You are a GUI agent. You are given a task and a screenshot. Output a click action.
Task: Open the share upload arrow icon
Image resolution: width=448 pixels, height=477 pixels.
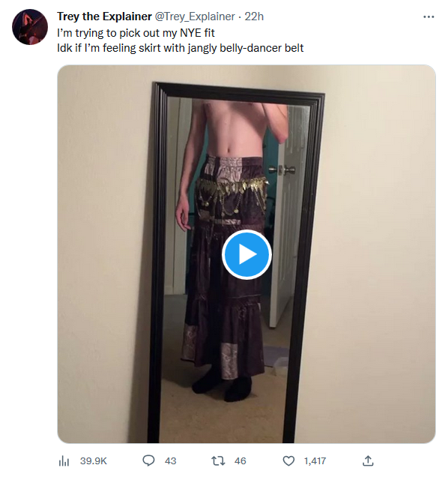point(368,460)
